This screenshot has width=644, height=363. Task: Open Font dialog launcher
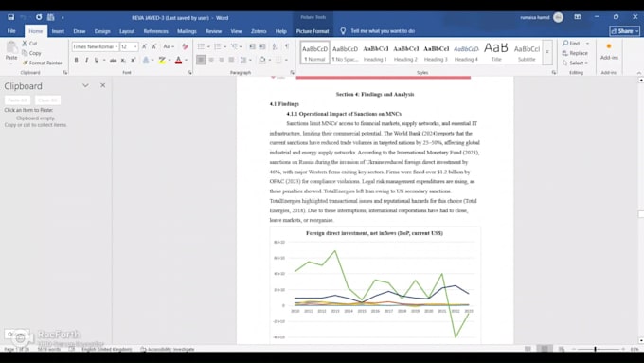(x=189, y=73)
